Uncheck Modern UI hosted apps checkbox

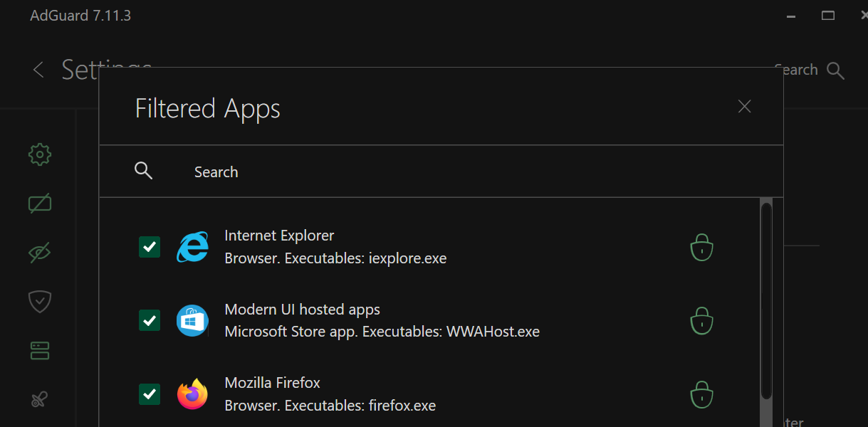150,320
